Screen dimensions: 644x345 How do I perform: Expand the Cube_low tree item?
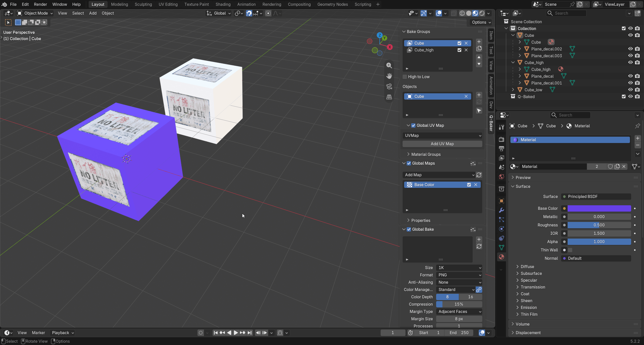[x=513, y=90]
